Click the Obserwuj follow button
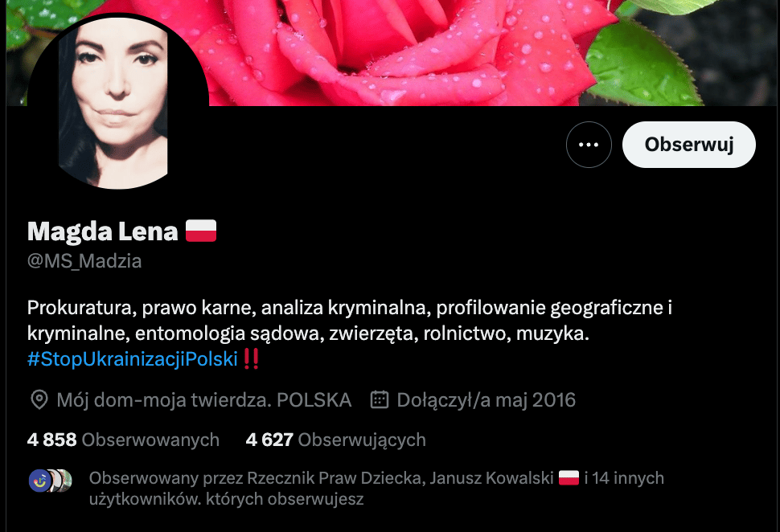This screenshot has width=780, height=532. point(689,145)
